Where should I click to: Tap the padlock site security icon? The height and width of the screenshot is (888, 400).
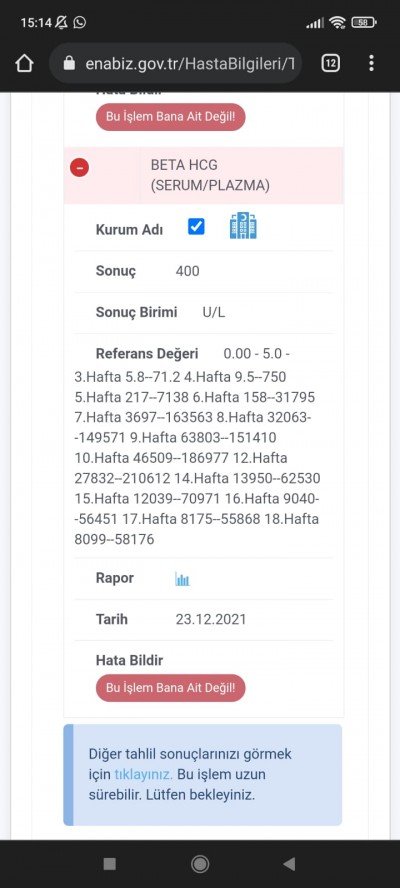(x=69, y=63)
